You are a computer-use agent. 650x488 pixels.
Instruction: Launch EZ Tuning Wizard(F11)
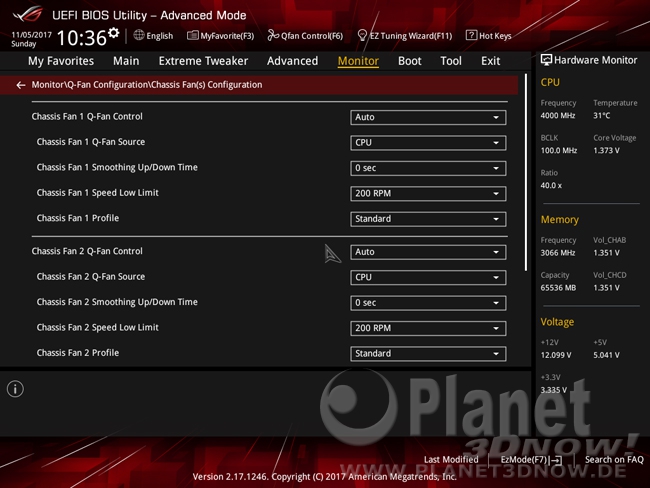click(x=405, y=36)
